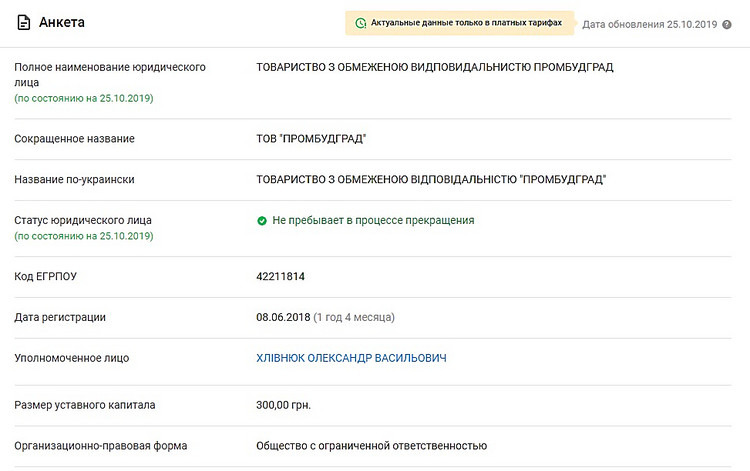Click the paid tariffs notice banner
The width and height of the screenshot is (750, 471).
pyautogui.click(x=459, y=23)
